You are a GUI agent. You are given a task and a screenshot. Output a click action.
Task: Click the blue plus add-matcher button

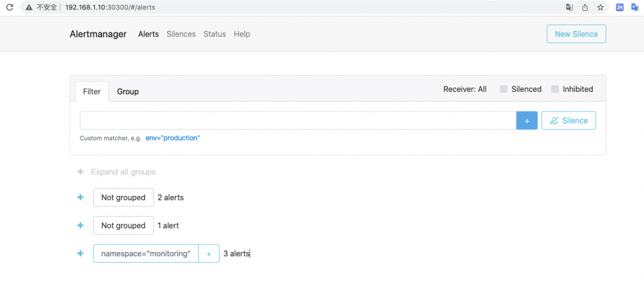tap(527, 120)
